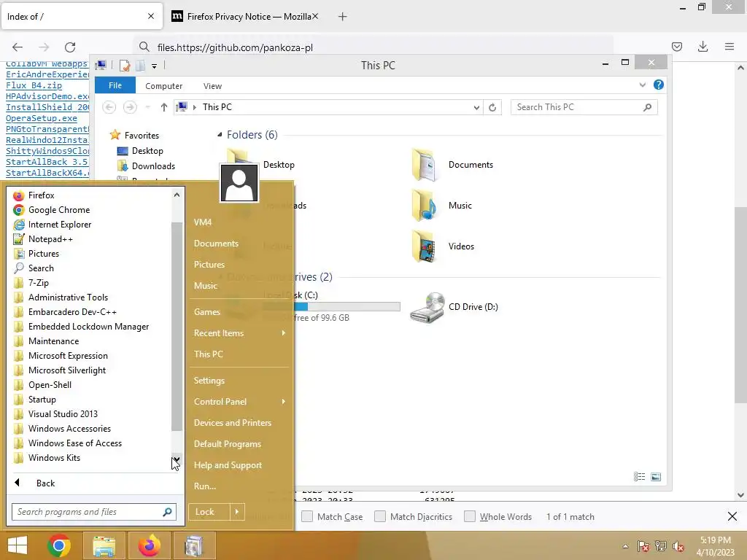Click the Firefox page vertical scrollbar

(x=740, y=305)
